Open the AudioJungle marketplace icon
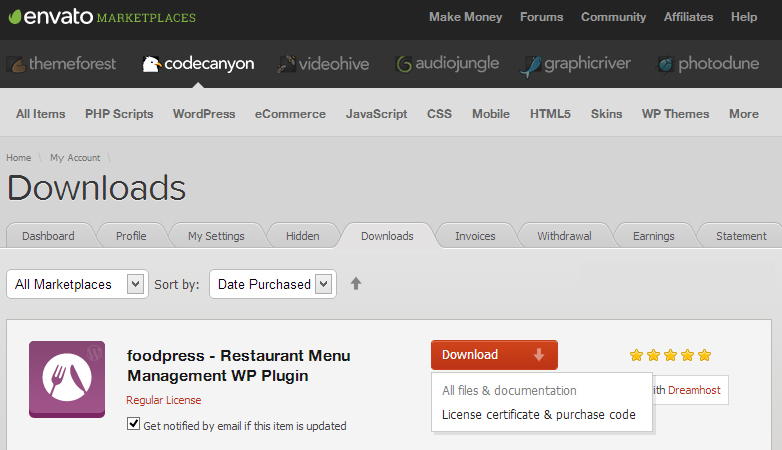The height and width of the screenshot is (450, 782). coord(403,64)
